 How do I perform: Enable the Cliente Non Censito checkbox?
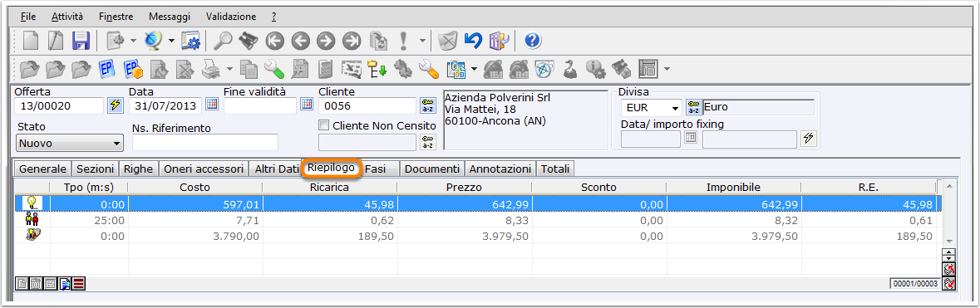pos(323,125)
